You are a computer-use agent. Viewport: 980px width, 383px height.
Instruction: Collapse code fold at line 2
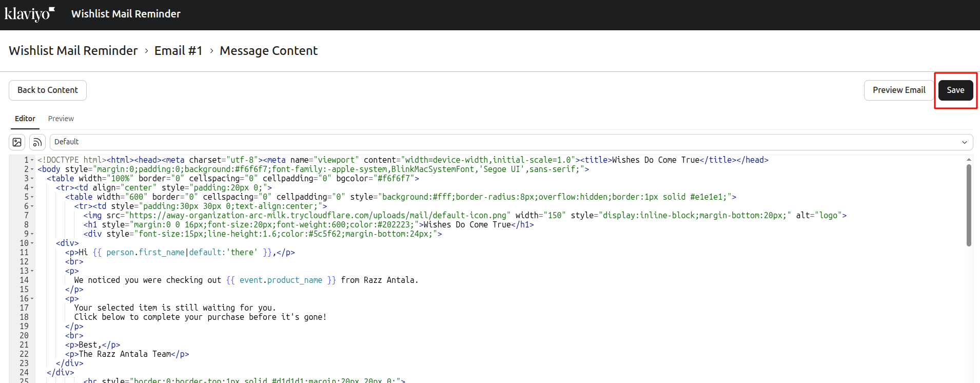point(32,169)
